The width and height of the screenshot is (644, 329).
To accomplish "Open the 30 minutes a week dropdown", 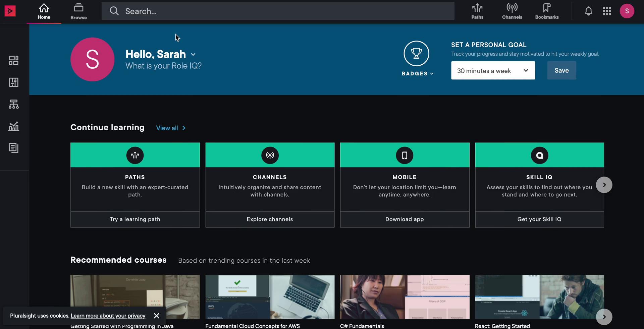I will pos(493,70).
